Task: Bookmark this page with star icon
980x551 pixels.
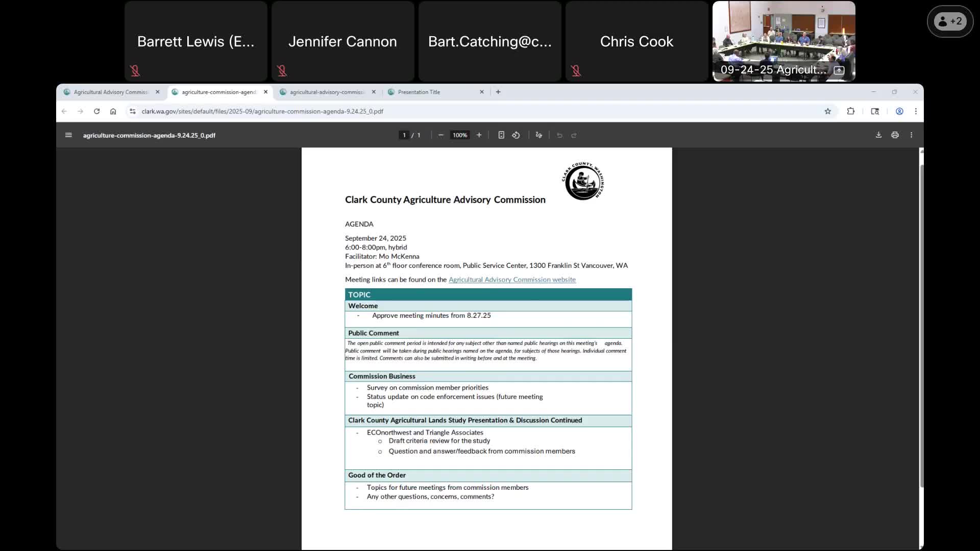Action: [x=828, y=111]
